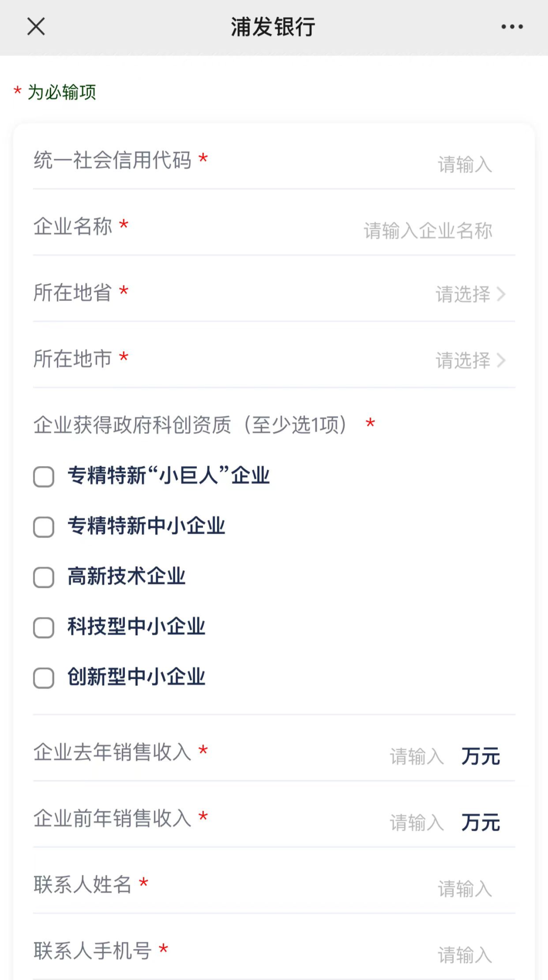Tap chevron arrow beside 所在地市 请选择
The height and width of the screenshot is (980, 548).
501,361
